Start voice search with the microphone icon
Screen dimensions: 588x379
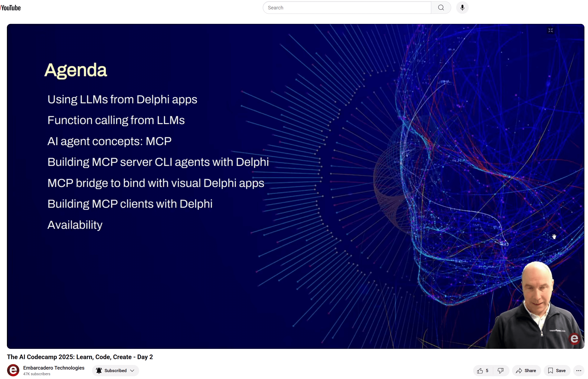pos(462,8)
